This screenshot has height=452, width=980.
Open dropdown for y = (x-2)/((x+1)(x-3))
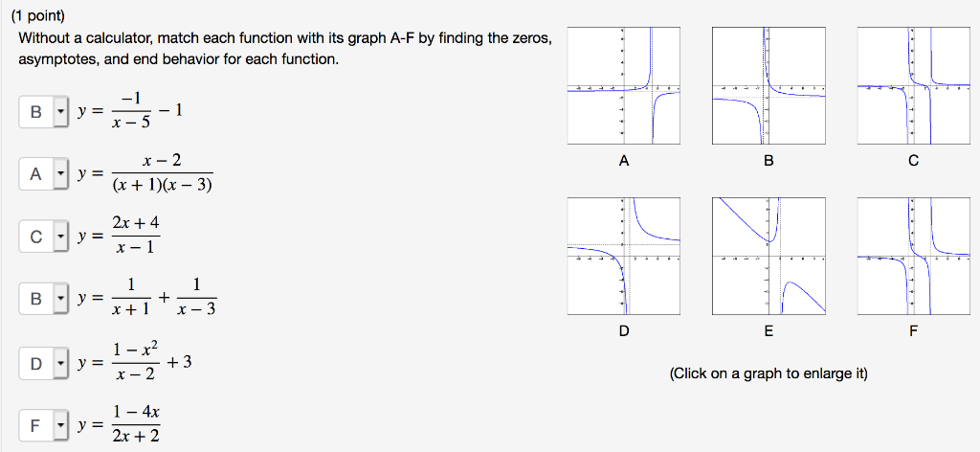point(44,175)
